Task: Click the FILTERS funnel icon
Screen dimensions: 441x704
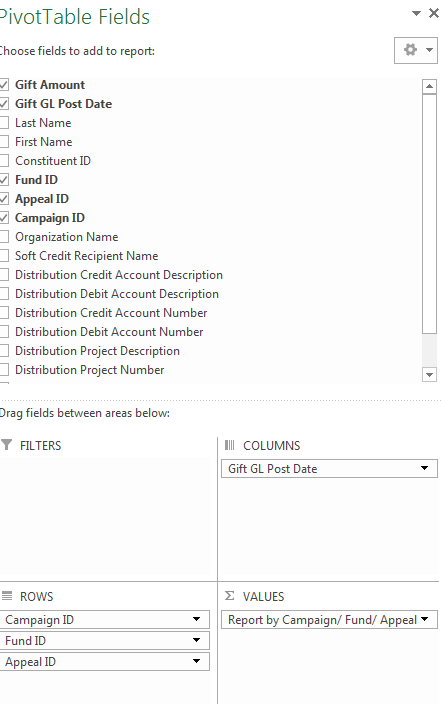Action: tap(6, 445)
